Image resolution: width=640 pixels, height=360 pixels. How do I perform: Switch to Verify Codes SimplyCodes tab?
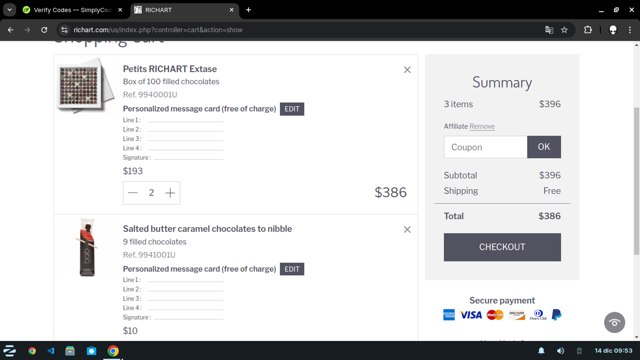point(73,10)
